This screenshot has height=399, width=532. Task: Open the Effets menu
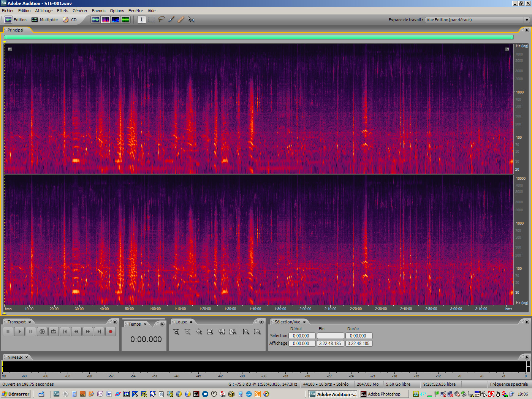click(x=62, y=10)
